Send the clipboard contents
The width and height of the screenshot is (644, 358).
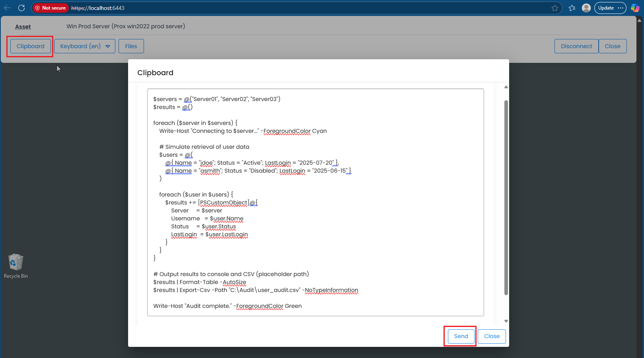pos(461,336)
